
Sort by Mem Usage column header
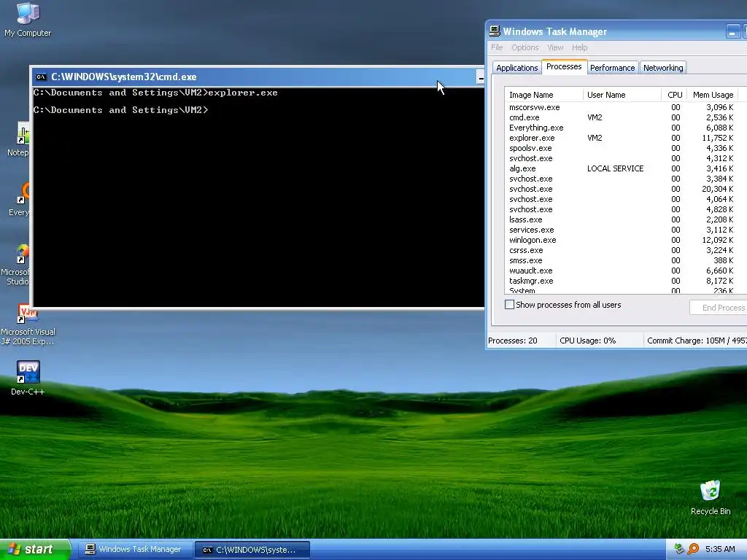(713, 95)
